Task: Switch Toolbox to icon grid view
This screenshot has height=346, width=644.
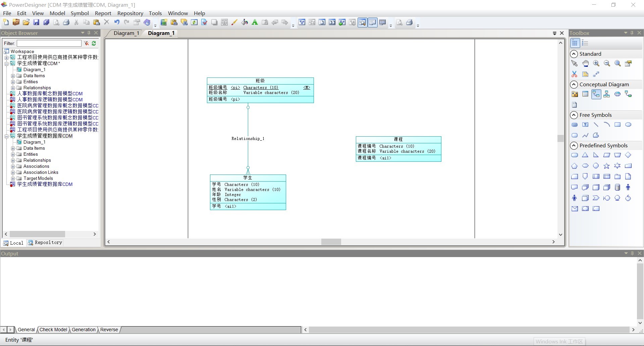Action: point(575,43)
